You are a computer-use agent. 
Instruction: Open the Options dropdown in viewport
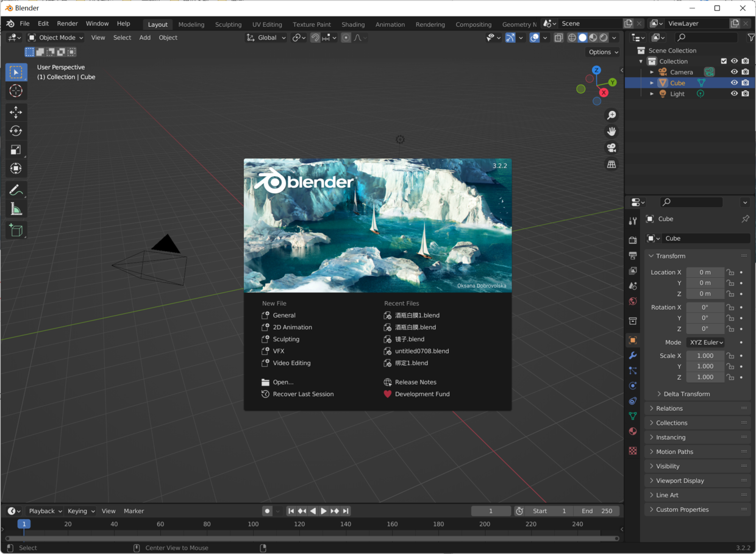click(x=604, y=52)
